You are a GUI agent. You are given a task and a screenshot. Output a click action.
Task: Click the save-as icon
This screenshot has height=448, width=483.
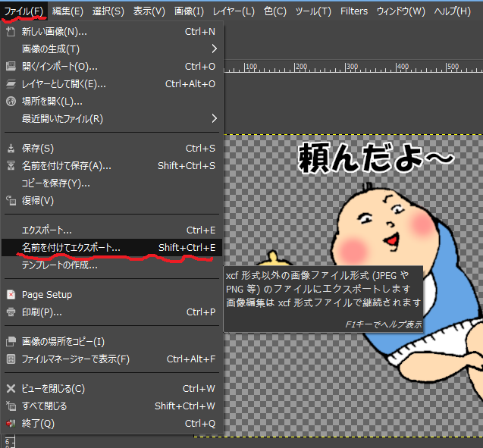tap(11, 166)
